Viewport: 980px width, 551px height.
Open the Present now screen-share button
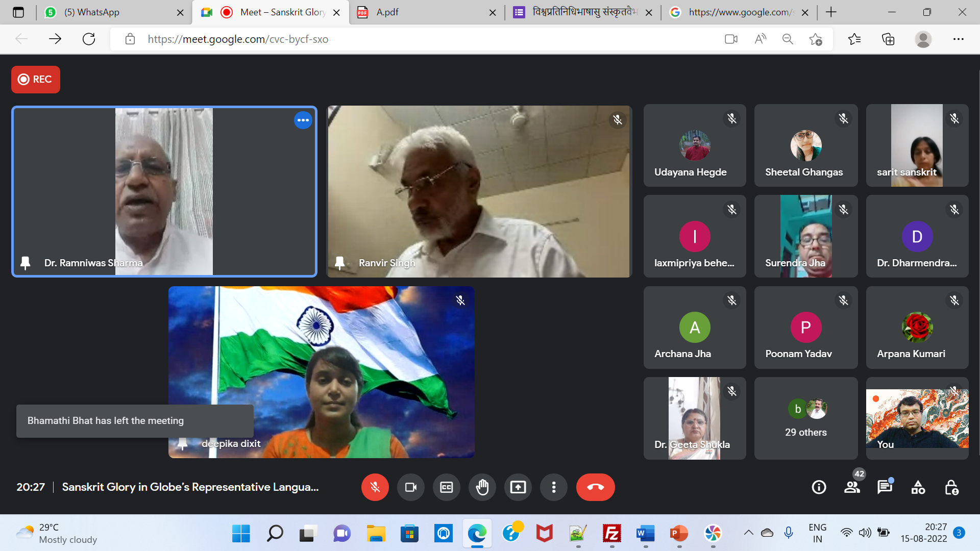(518, 487)
